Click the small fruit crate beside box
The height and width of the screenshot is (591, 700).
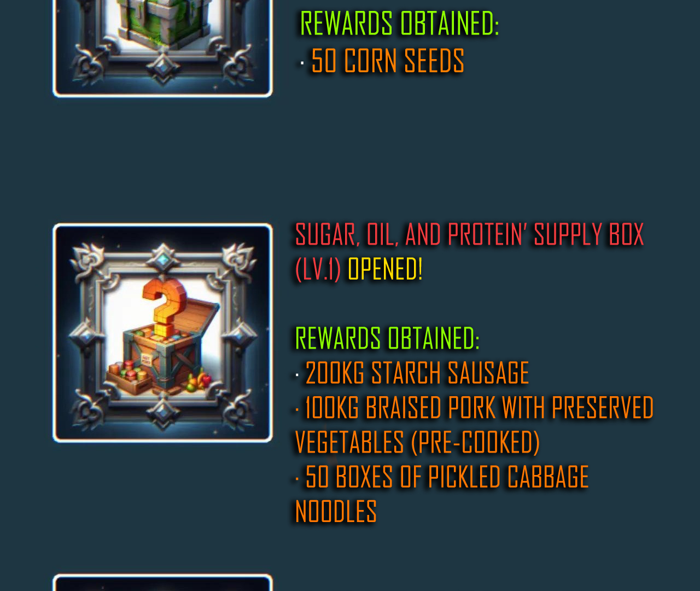point(128,377)
